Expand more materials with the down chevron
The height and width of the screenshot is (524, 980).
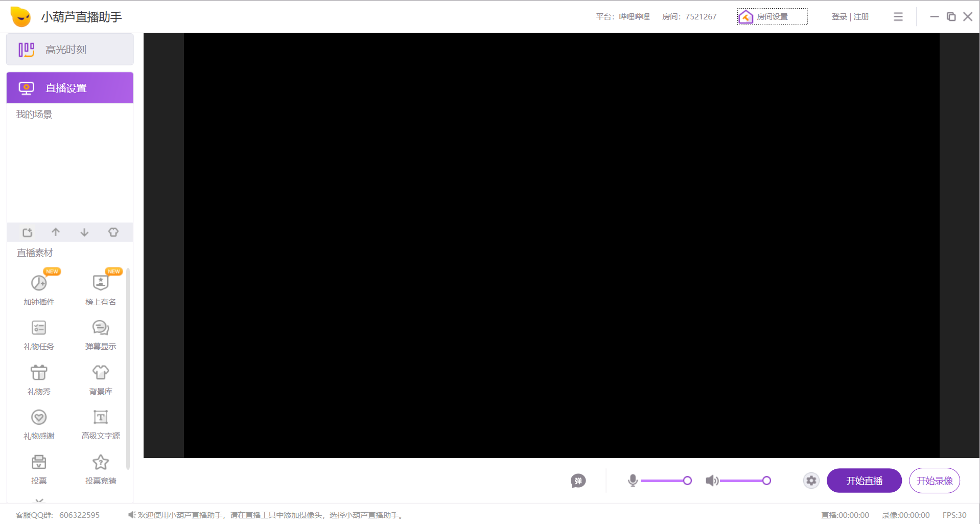click(39, 500)
